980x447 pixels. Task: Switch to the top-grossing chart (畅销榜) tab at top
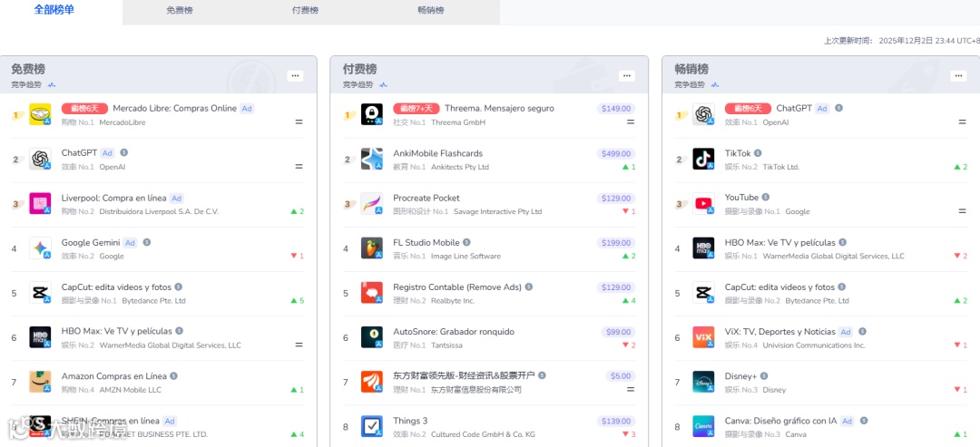coord(431,11)
